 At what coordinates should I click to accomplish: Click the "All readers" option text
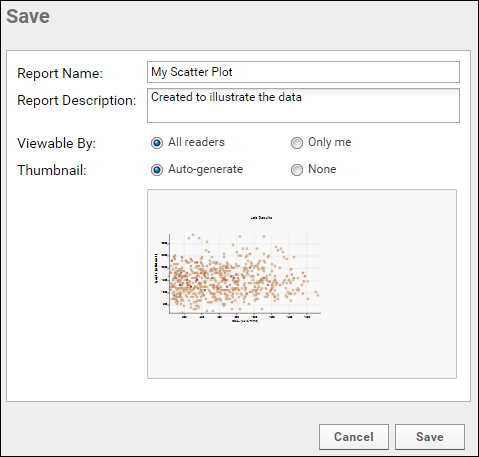click(196, 142)
